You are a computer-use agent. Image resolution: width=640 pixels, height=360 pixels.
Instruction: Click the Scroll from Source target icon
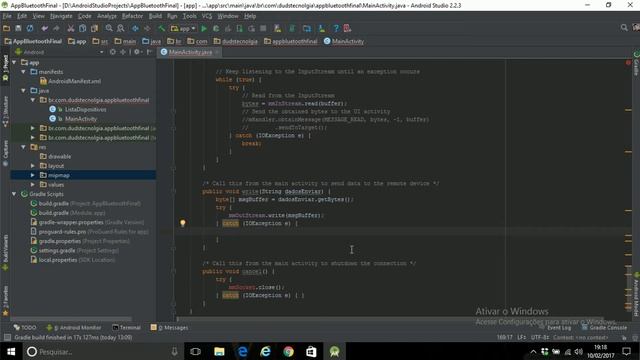pyautogui.click(x=113, y=52)
